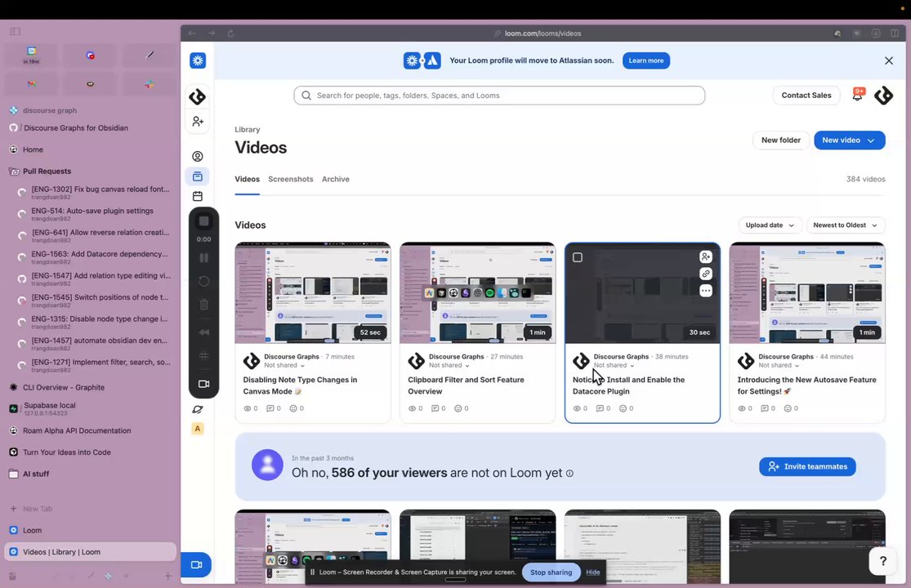This screenshot has width=911, height=588.
Task: Click the Learn more button in banner
Action: (x=646, y=60)
